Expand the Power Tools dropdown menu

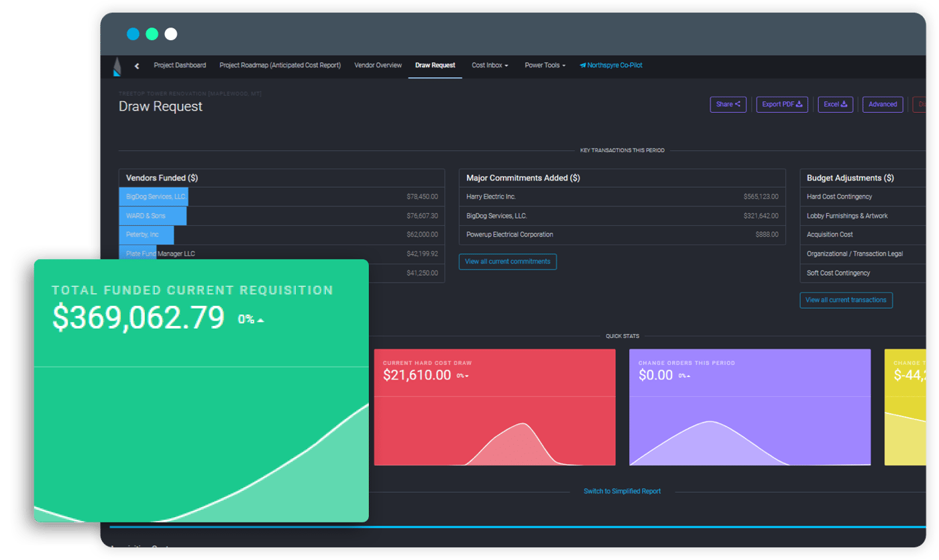click(x=545, y=66)
